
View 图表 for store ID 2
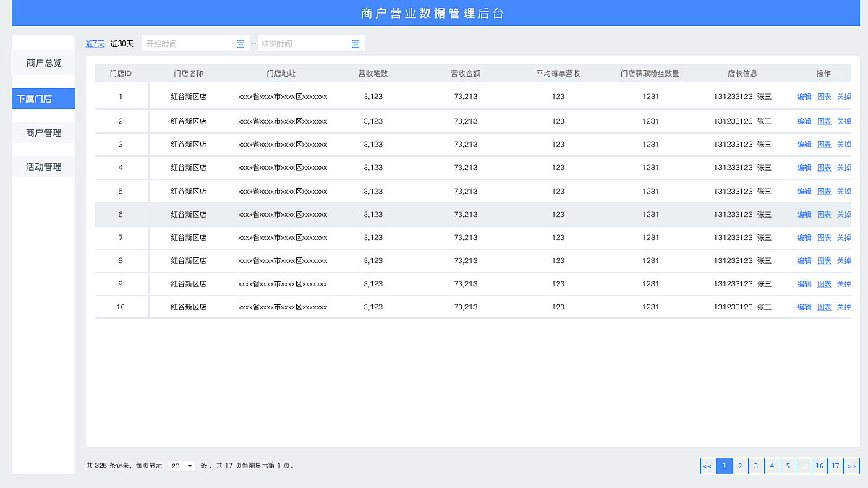[x=825, y=121]
